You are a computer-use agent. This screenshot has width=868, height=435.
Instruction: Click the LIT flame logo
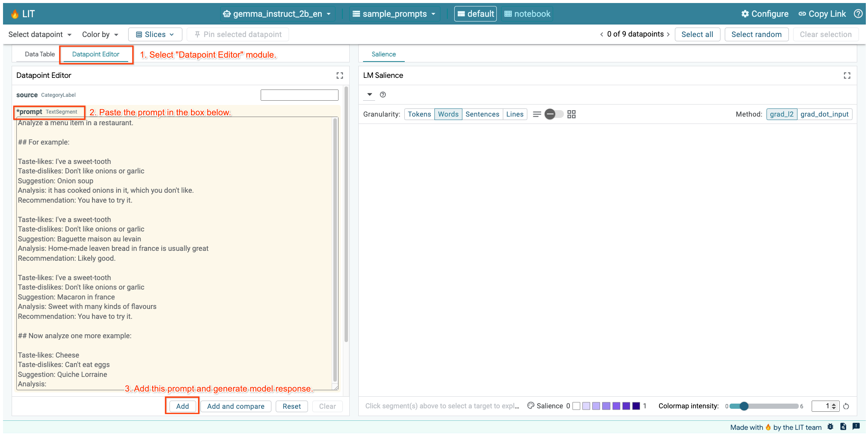click(14, 13)
